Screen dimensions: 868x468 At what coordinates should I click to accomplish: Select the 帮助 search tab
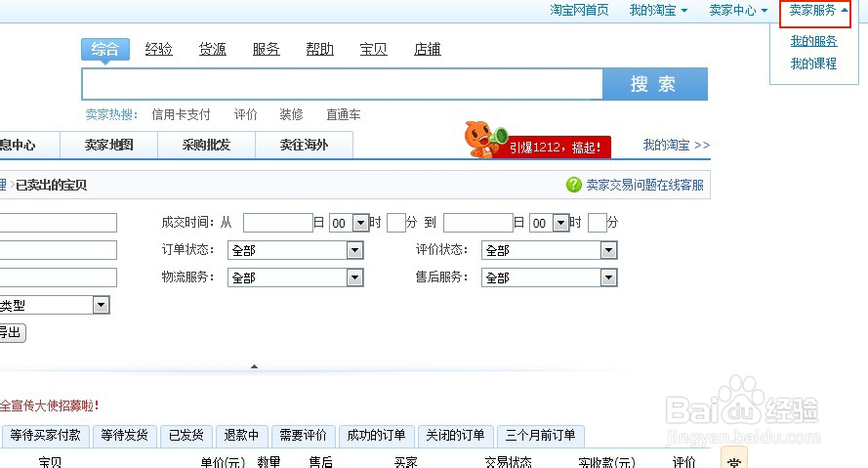coord(320,49)
